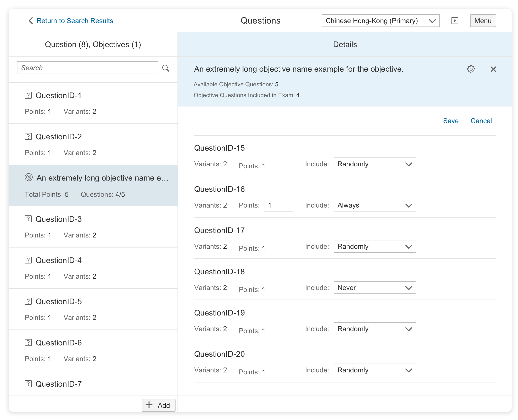Expand Include dropdown for QuestionID-20
The image size is (518, 420).
point(374,370)
